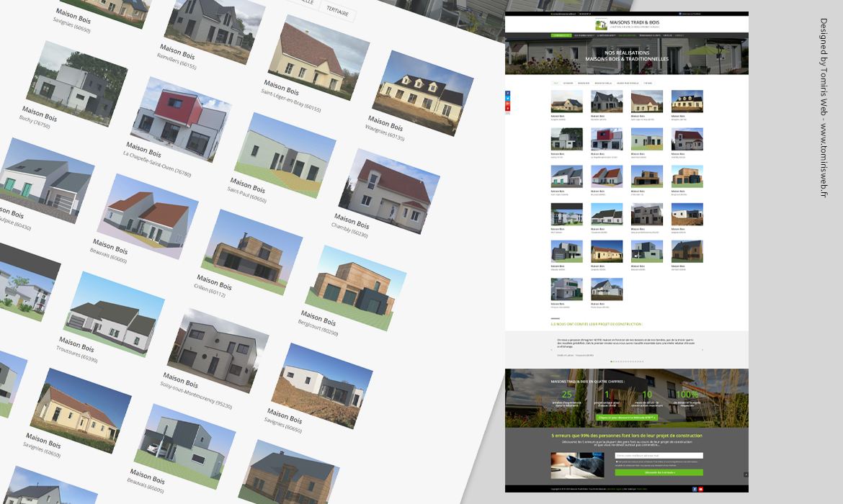Screen dimensions: 843x504
Task: Show previous testimonial with left green arrow
Action: click(552, 350)
